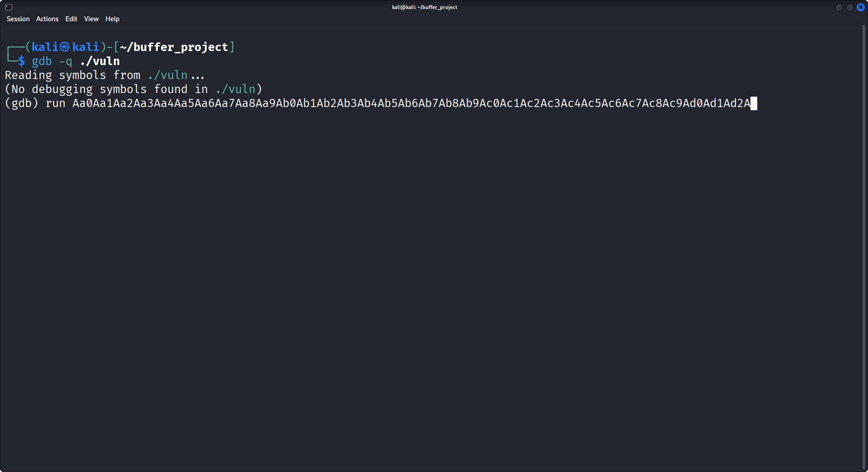Open the Edit menu

71,19
